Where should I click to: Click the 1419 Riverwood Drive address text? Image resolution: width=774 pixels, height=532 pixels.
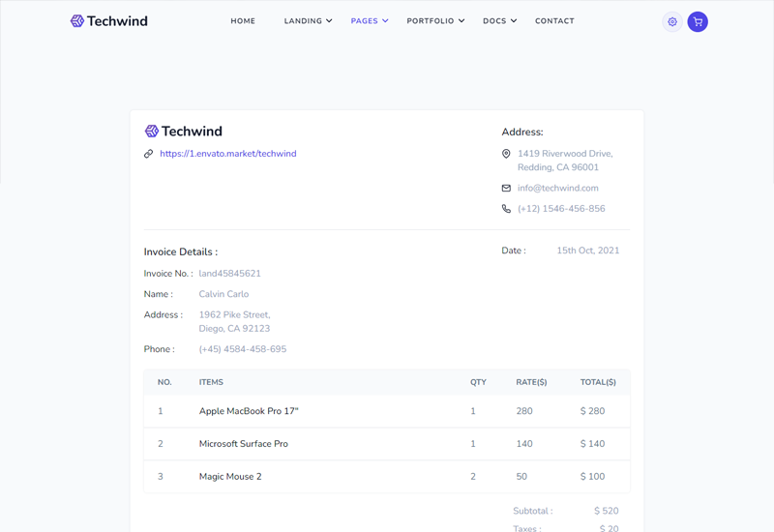565,161
